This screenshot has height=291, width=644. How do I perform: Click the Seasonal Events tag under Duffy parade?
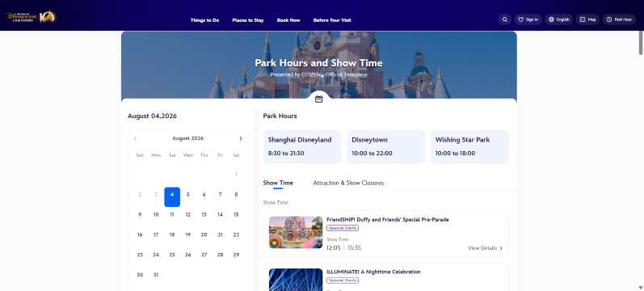click(x=343, y=228)
